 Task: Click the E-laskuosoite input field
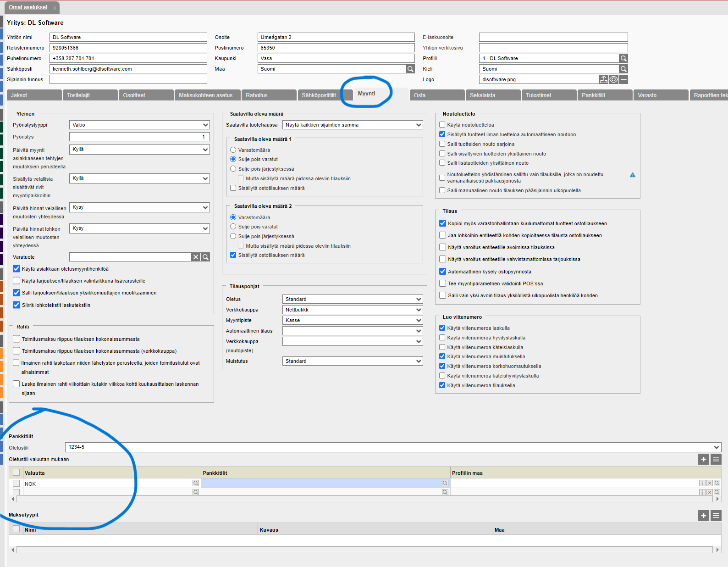pyautogui.click(x=553, y=37)
